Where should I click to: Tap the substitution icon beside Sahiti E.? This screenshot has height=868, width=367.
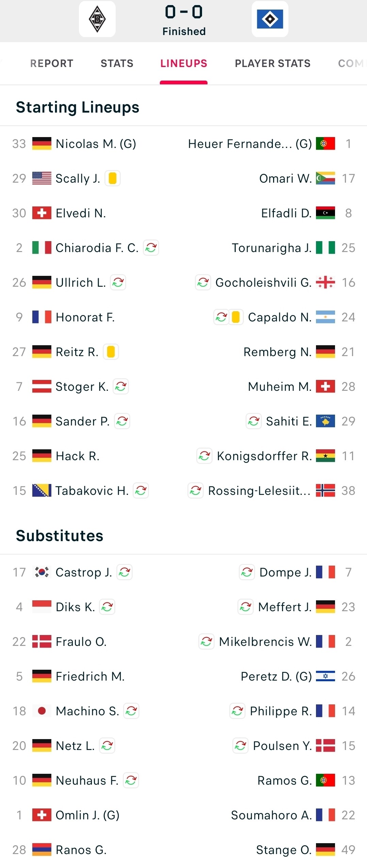pyautogui.click(x=254, y=421)
